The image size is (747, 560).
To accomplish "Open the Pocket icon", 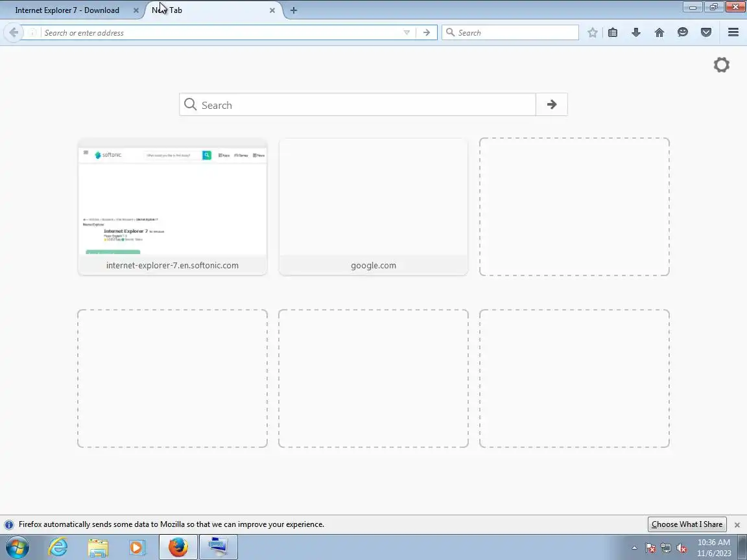I will [706, 32].
